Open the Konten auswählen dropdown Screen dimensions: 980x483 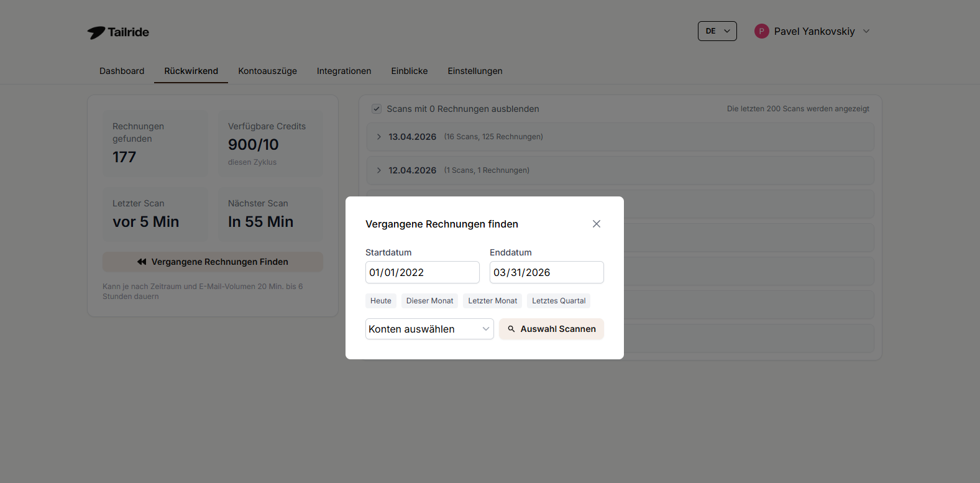pos(429,329)
